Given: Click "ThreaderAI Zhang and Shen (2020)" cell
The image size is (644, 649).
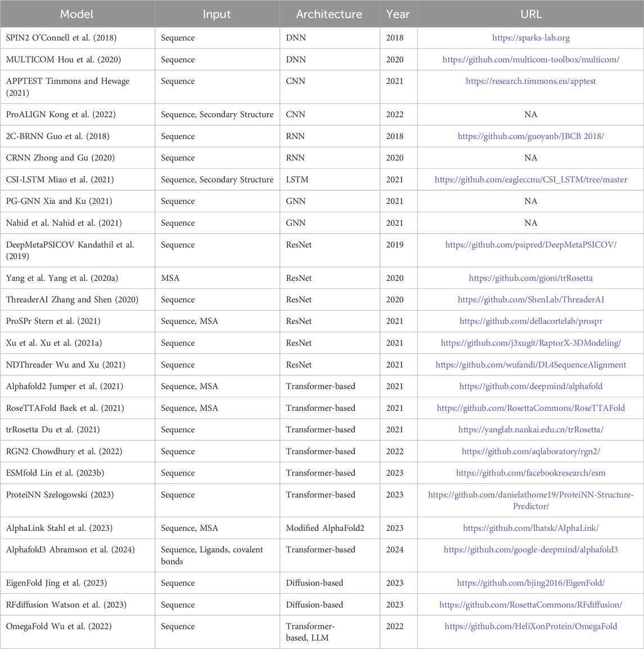Looking at the screenshot, I should pos(78,299).
